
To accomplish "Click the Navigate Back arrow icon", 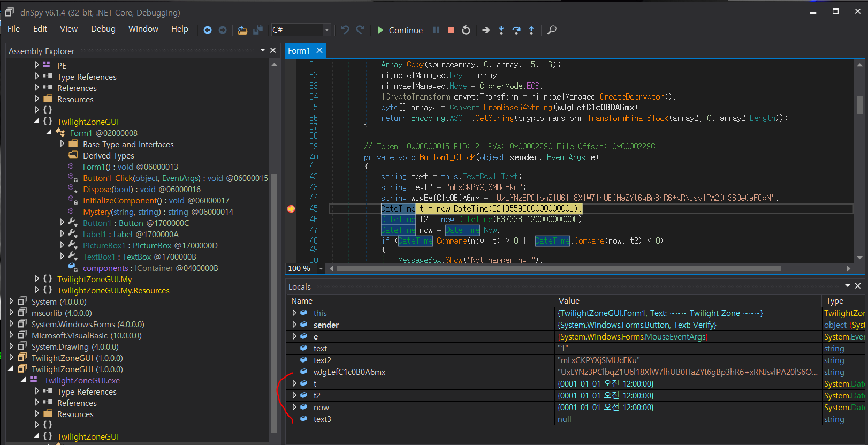I will [208, 30].
